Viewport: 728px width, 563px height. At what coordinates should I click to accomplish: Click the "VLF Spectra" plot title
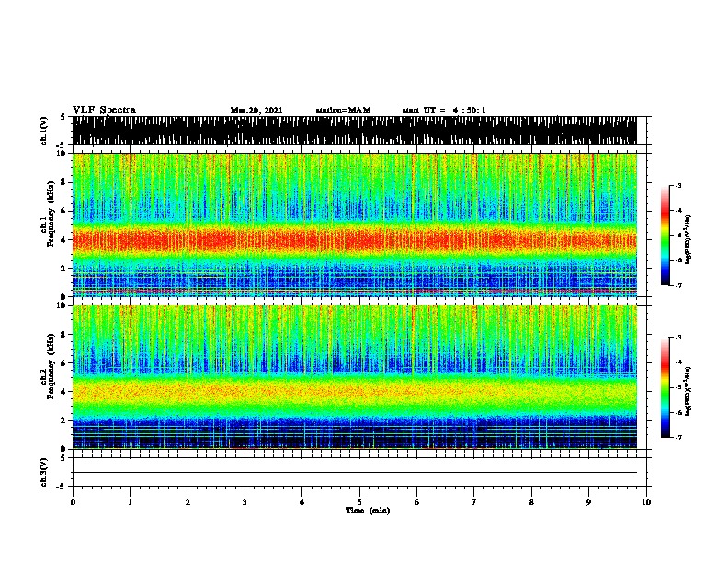point(104,110)
